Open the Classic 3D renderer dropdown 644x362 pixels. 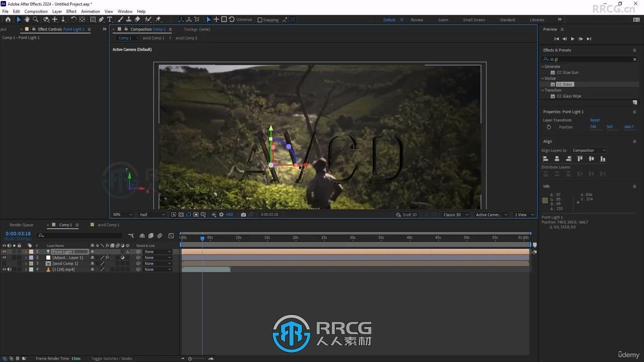click(x=456, y=215)
